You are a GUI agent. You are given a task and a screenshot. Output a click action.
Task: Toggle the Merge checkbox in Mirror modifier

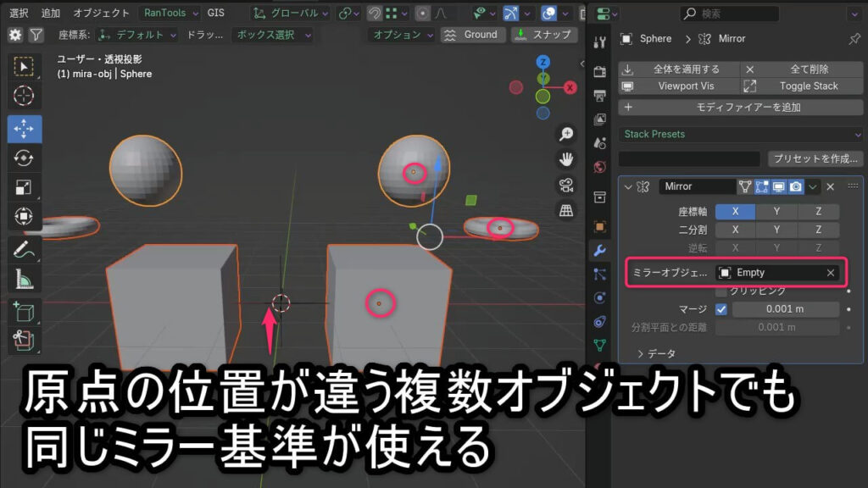(721, 309)
